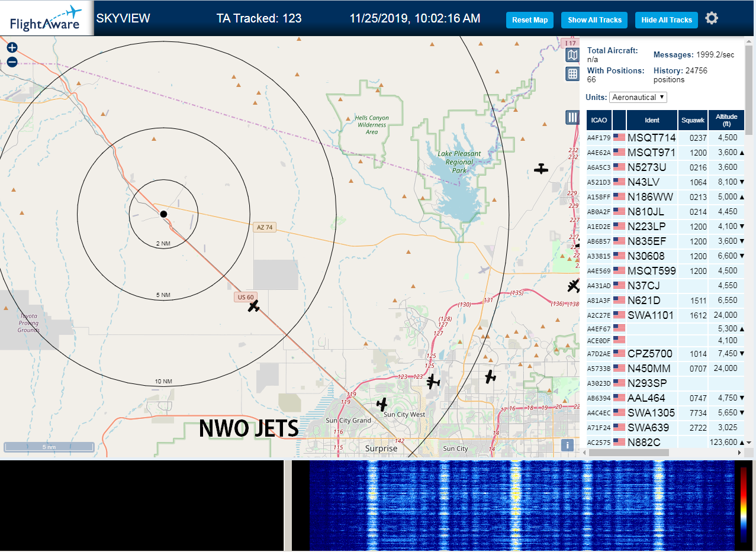Image resolution: width=756 pixels, height=552 pixels.
Task: Click the flag column header
Action: pos(619,120)
